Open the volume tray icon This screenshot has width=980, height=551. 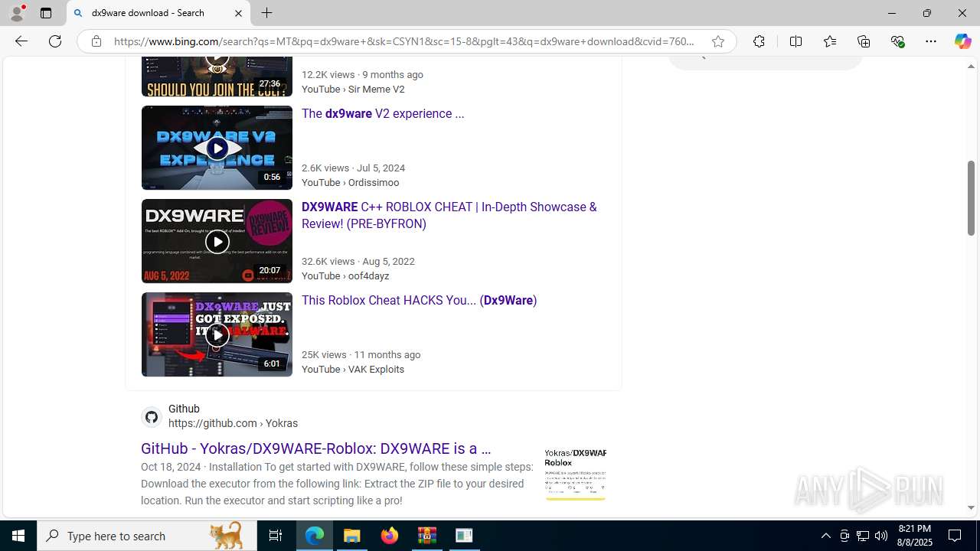click(881, 536)
